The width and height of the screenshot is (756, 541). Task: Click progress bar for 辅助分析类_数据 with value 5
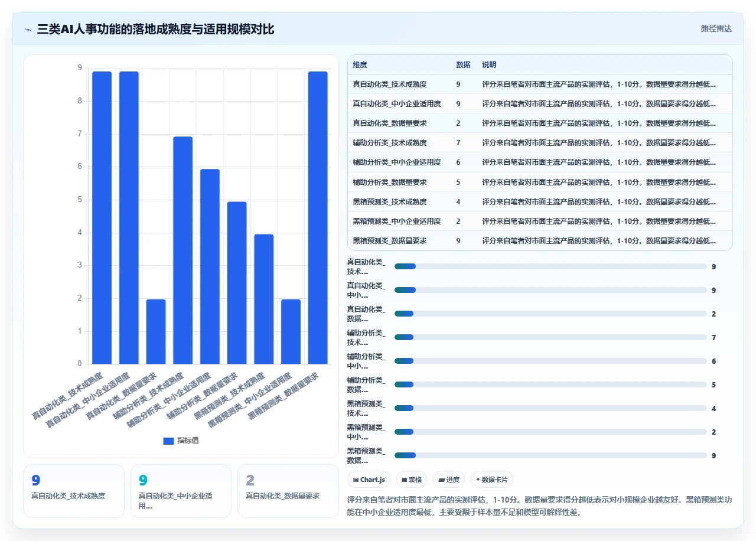(550, 384)
